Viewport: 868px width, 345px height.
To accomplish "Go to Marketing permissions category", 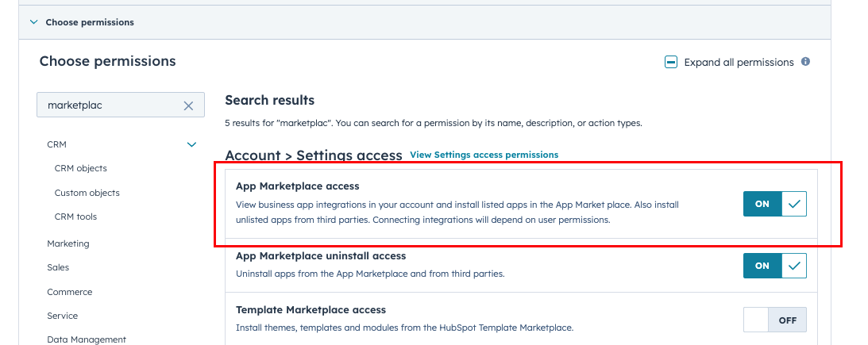I will coord(68,243).
